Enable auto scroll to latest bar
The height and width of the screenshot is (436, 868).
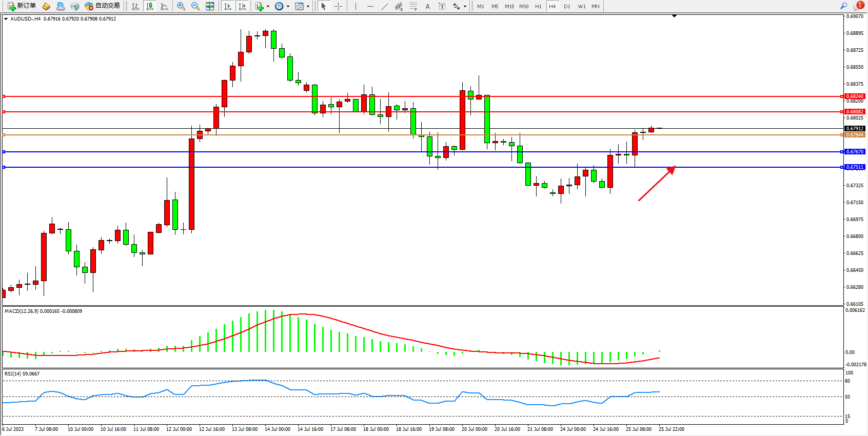pos(228,6)
